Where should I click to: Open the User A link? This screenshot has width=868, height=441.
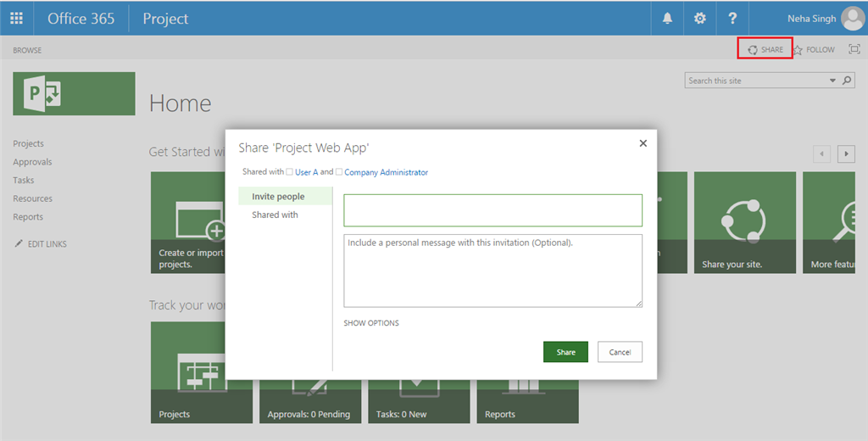coord(307,172)
